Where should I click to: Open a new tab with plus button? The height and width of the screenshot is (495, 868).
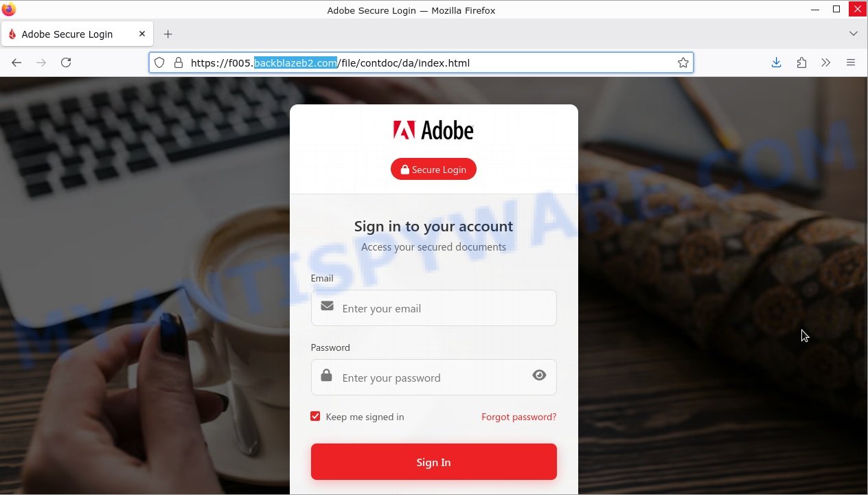tap(168, 34)
